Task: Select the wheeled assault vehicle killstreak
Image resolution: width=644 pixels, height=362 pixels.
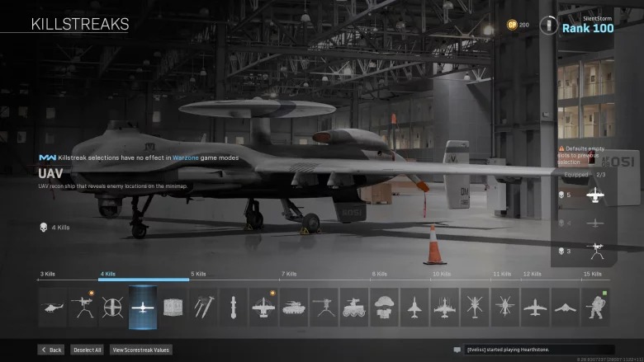Action: 354,308
